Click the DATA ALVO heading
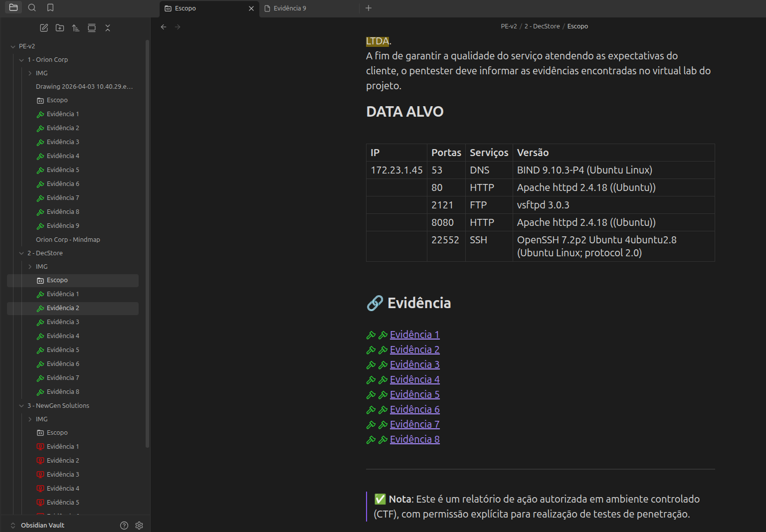The width and height of the screenshot is (766, 532). pyautogui.click(x=404, y=111)
